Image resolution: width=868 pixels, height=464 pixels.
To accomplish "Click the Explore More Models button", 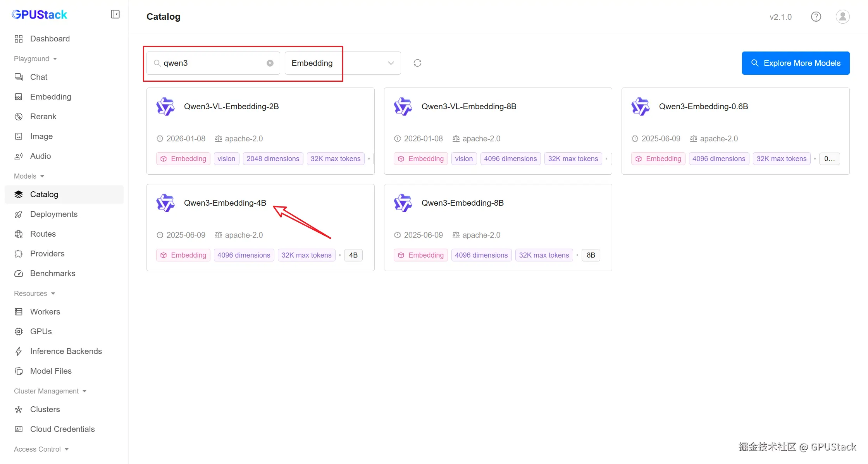I will pos(796,63).
